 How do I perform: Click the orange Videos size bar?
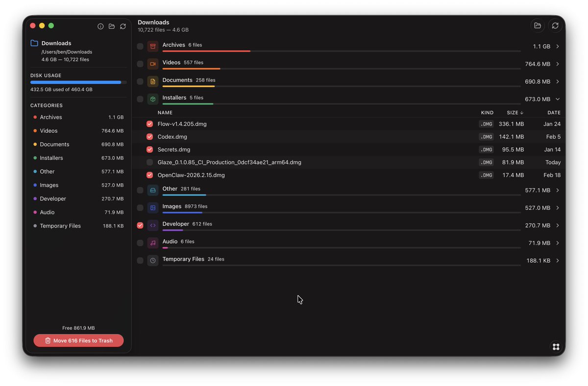point(191,69)
